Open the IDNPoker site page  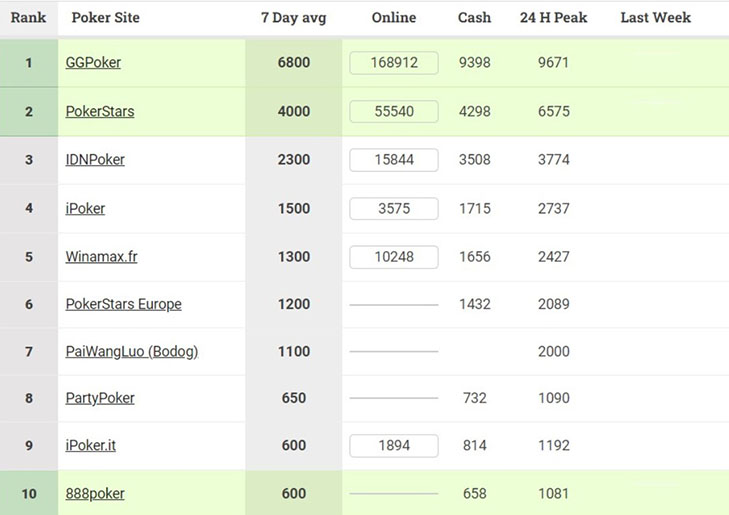[x=95, y=160]
